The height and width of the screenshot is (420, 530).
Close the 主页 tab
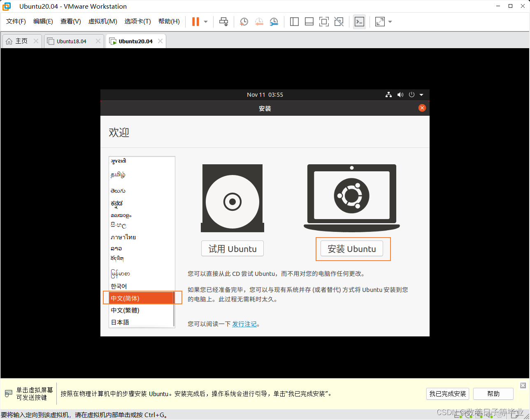[36, 41]
